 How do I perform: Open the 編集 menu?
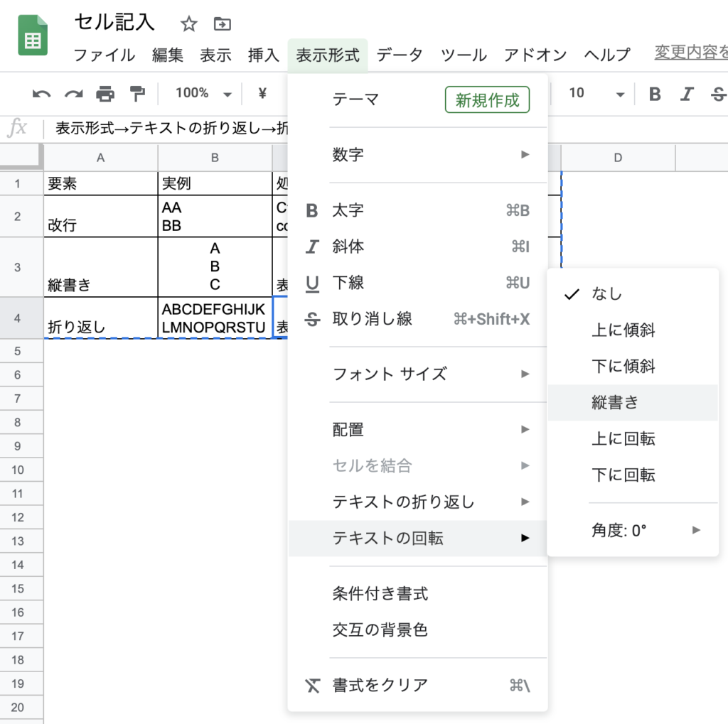168,55
